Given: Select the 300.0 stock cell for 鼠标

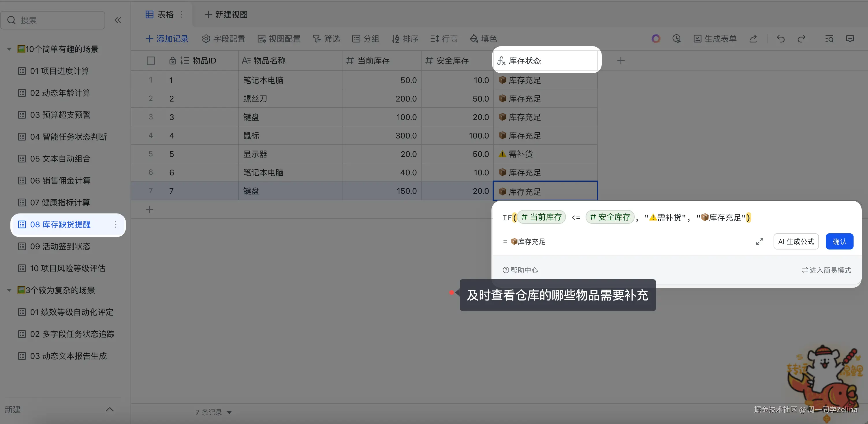Looking at the screenshot, I should pyautogui.click(x=382, y=136).
